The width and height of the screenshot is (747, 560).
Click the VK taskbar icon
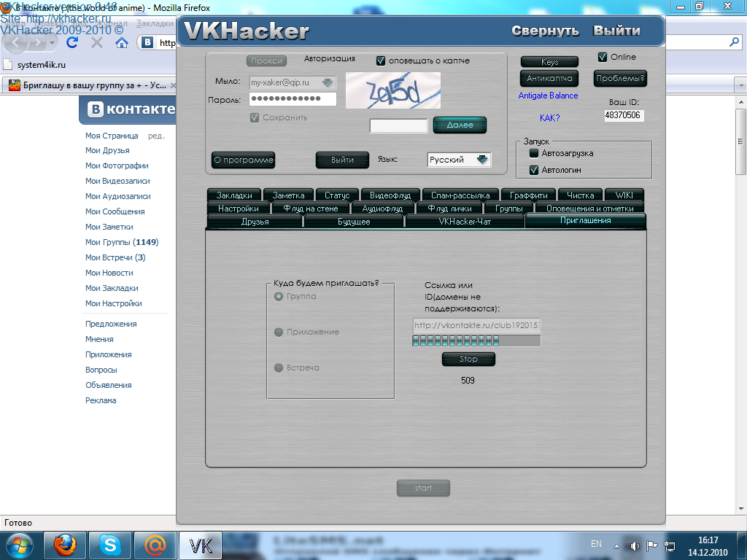point(200,545)
